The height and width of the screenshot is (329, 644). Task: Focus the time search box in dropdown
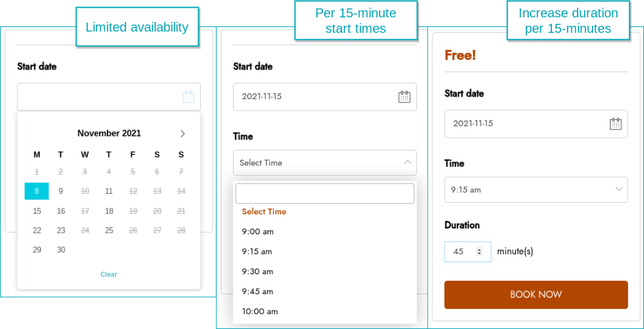324,193
